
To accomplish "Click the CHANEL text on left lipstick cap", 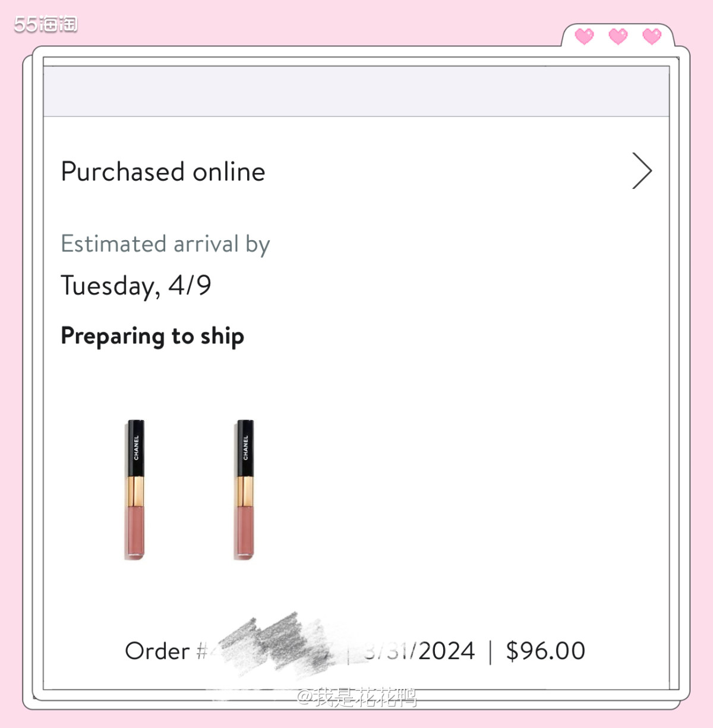I will click(136, 447).
